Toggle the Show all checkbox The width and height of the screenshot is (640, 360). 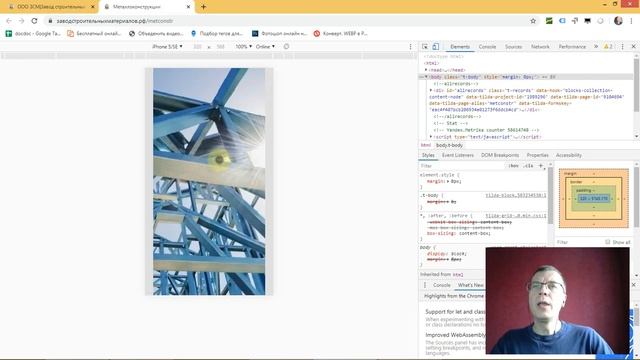coord(607,242)
